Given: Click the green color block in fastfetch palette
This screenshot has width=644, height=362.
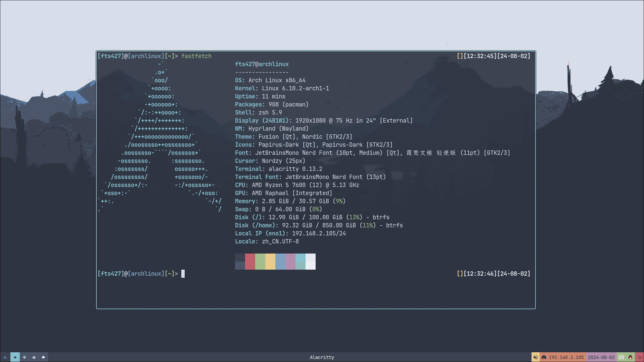Looking at the screenshot, I should click(260, 262).
